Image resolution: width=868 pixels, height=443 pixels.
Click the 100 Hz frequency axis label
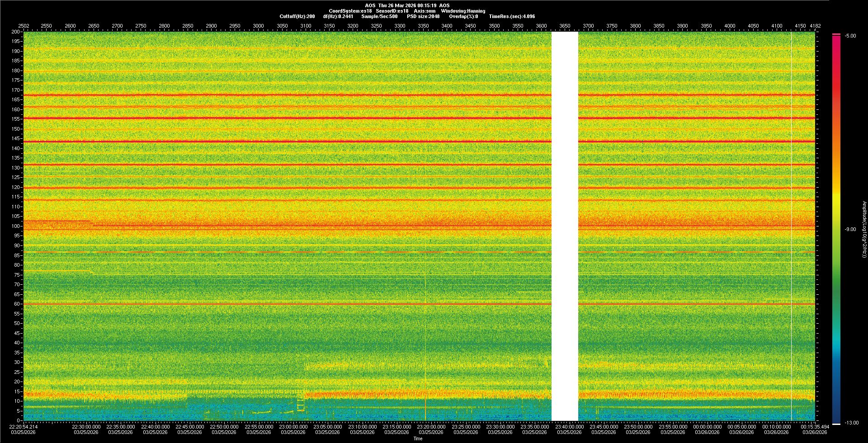coord(16,226)
